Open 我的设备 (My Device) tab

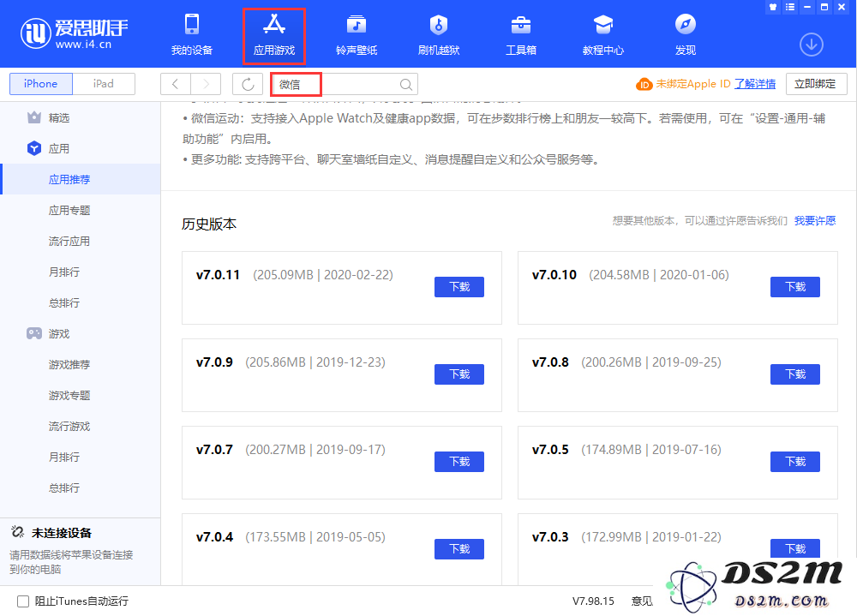pyautogui.click(x=191, y=35)
